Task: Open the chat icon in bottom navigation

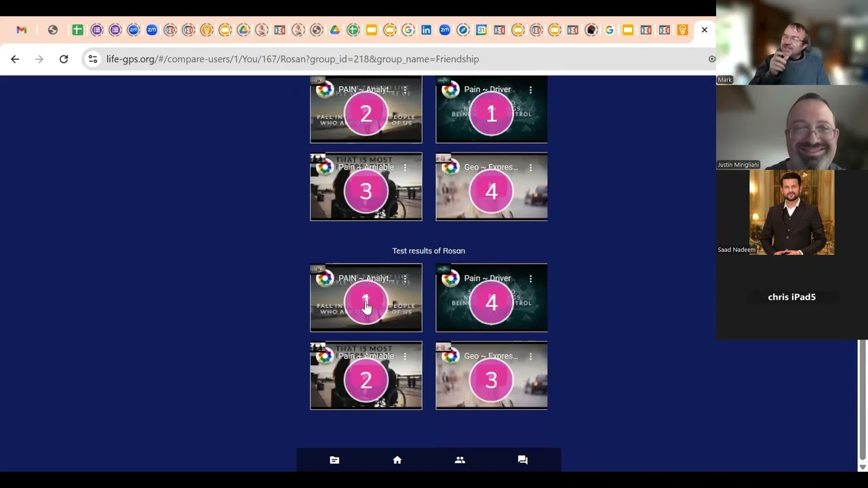Action: click(x=523, y=460)
